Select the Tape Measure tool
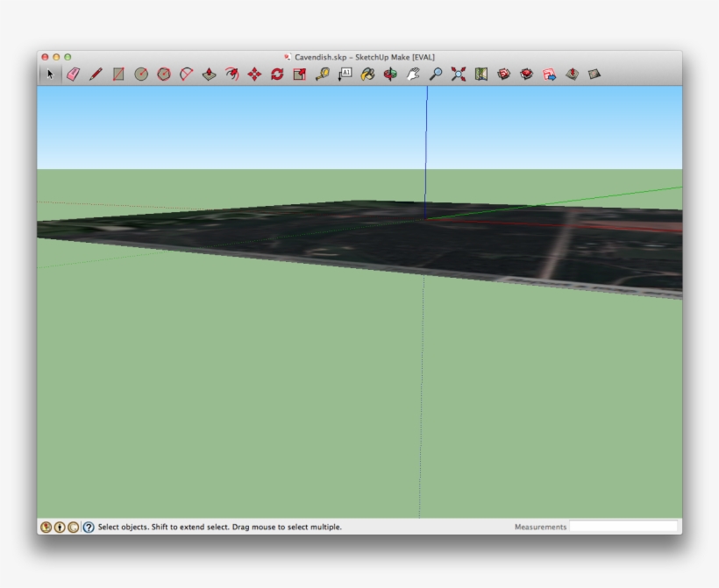719x588 pixels. (323, 74)
